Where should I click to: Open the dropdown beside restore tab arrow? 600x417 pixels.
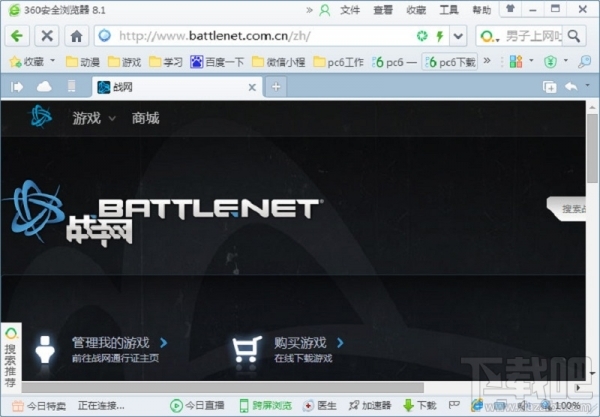pyautogui.click(x=587, y=86)
